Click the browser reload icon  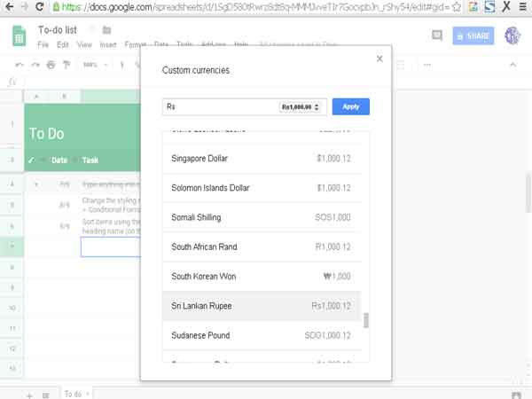[40, 6]
